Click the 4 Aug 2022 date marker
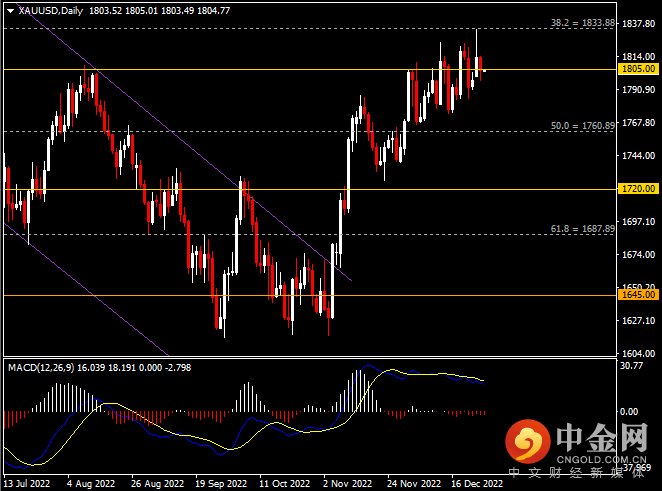662x491 pixels. [90, 482]
